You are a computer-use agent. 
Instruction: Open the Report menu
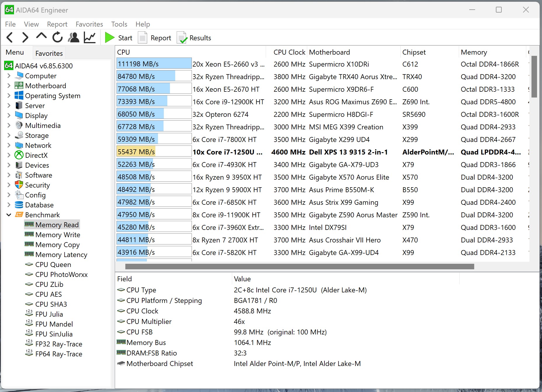coord(57,24)
